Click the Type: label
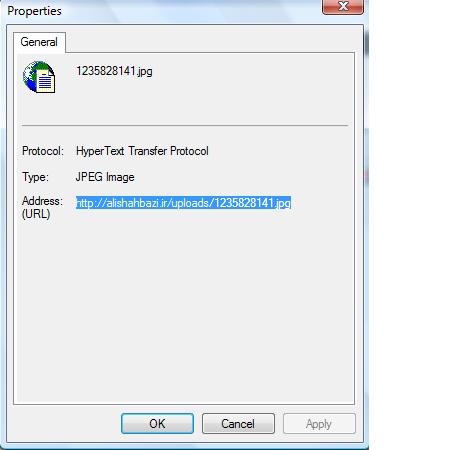The image size is (467, 450). coord(35,177)
